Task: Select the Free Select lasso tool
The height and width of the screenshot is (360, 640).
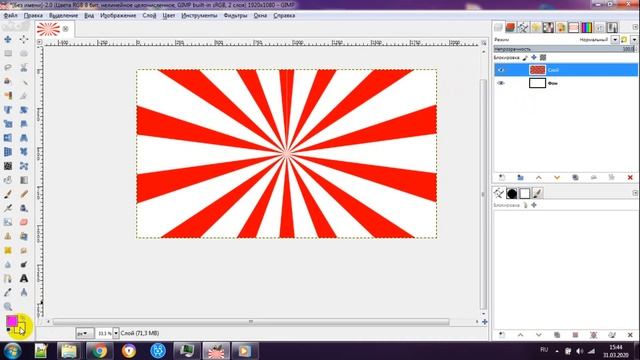Action: (x=8, y=67)
